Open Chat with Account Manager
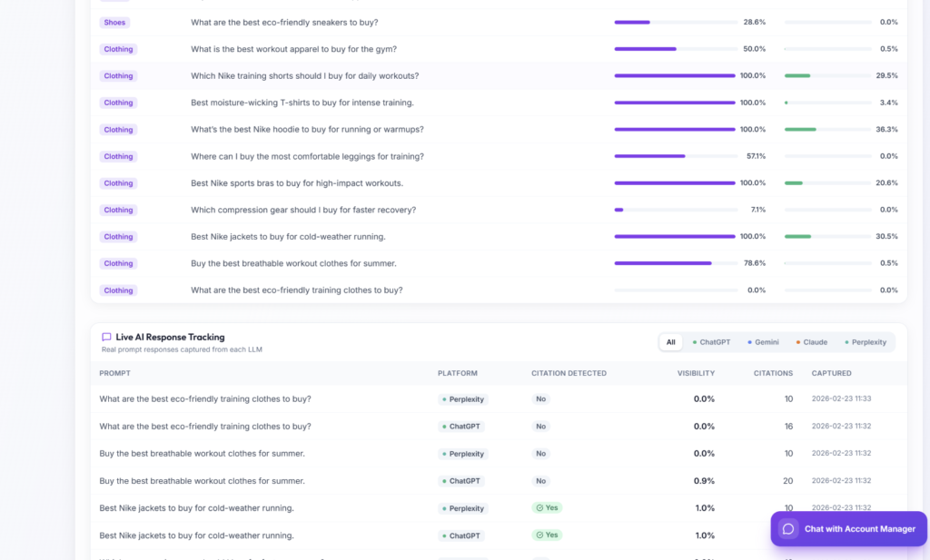Screen dimensions: 930x560 click(849, 529)
